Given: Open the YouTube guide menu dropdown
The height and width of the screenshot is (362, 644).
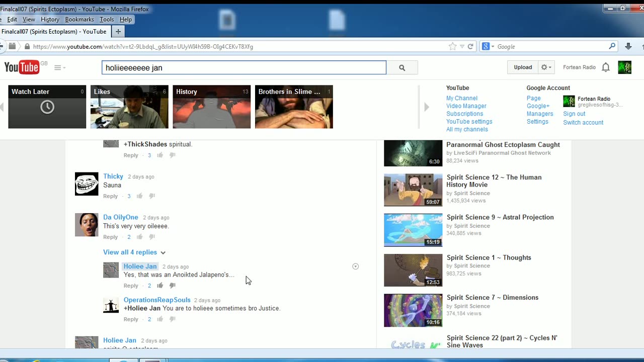Looking at the screenshot, I should pyautogui.click(x=60, y=67).
